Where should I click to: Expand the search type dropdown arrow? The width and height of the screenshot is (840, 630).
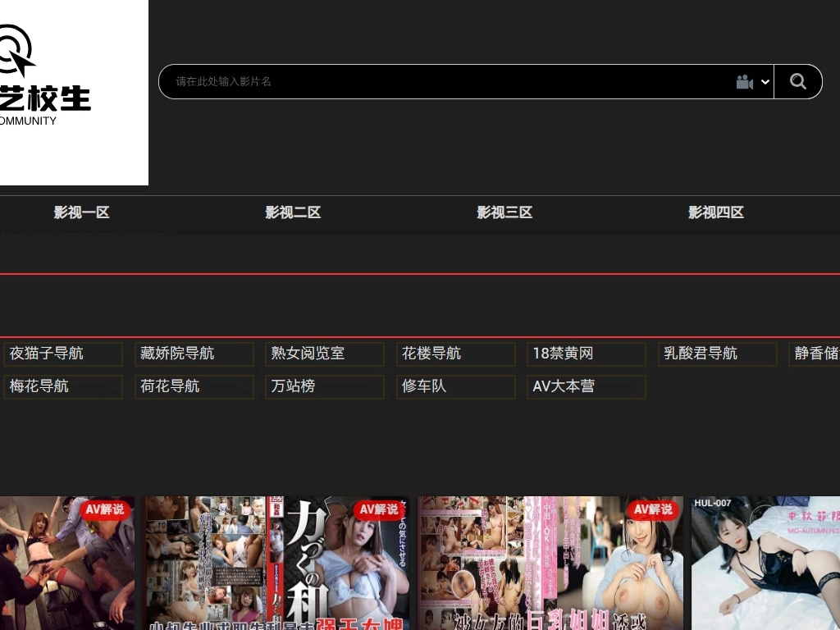(765, 82)
